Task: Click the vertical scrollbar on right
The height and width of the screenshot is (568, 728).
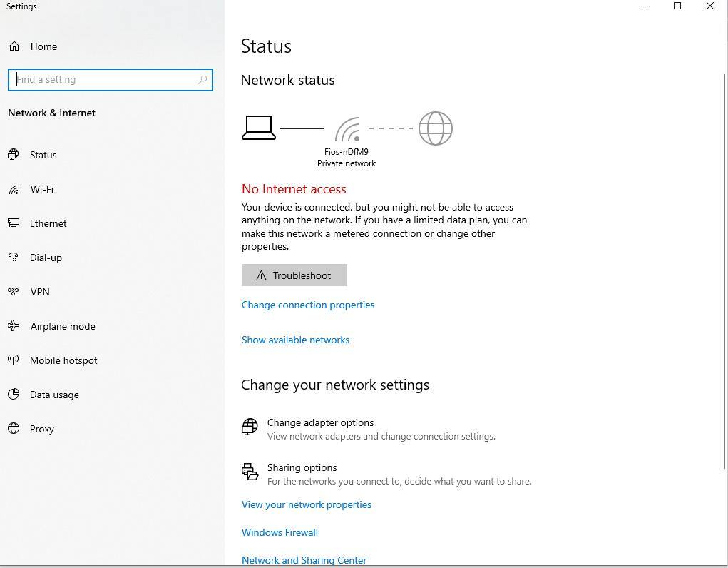Action: click(x=724, y=271)
